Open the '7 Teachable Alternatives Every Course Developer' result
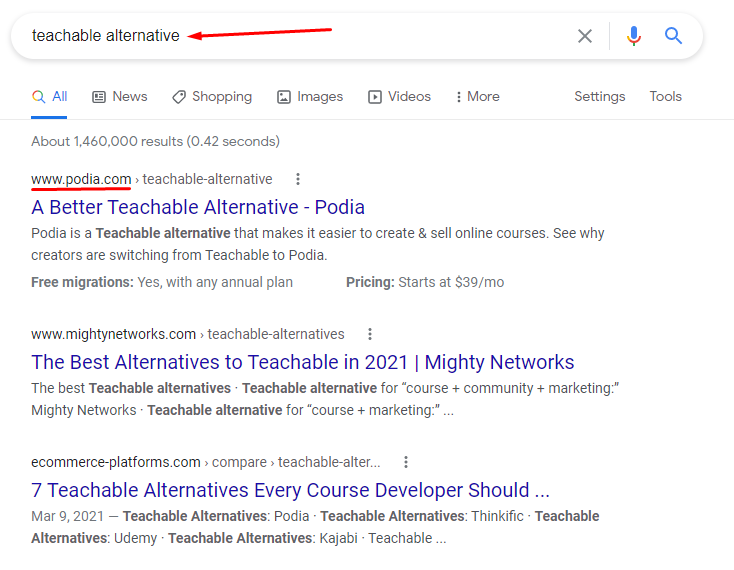The height and width of the screenshot is (570, 734). tap(290, 490)
